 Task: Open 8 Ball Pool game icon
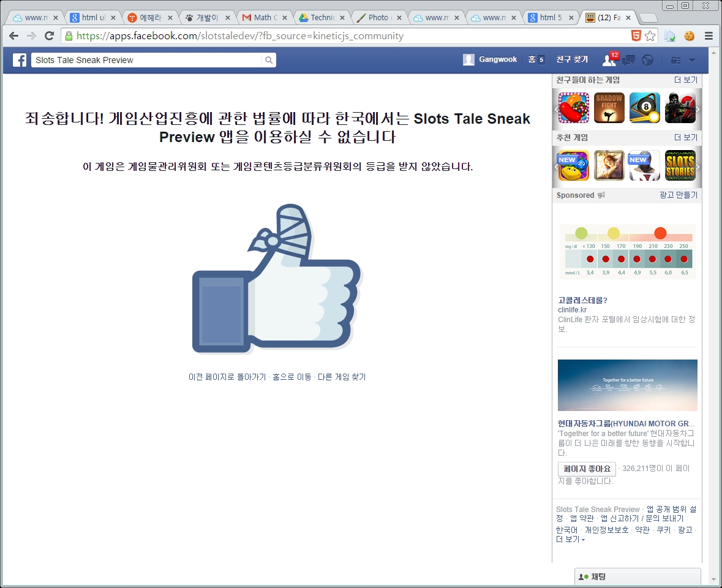tap(645, 108)
